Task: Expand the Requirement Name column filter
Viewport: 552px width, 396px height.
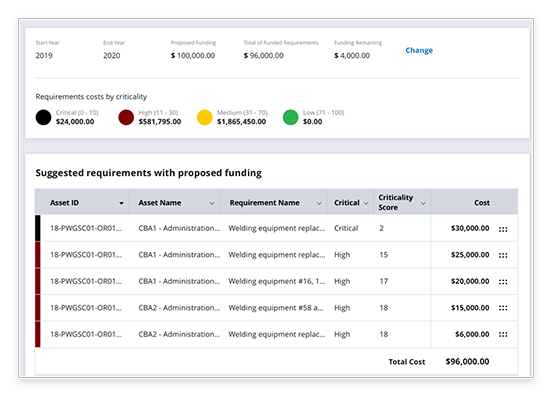Action: (x=319, y=203)
